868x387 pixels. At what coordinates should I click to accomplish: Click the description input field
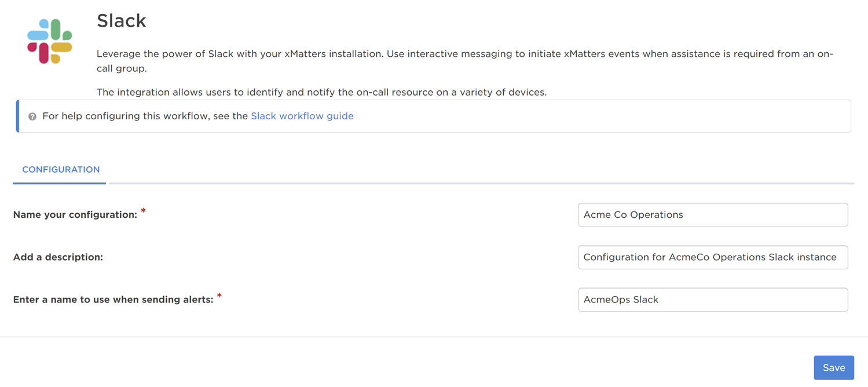tap(713, 257)
